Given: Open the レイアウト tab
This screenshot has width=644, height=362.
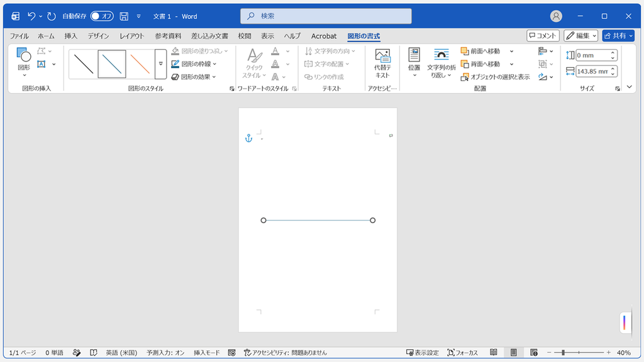Looking at the screenshot, I should (132, 36).
